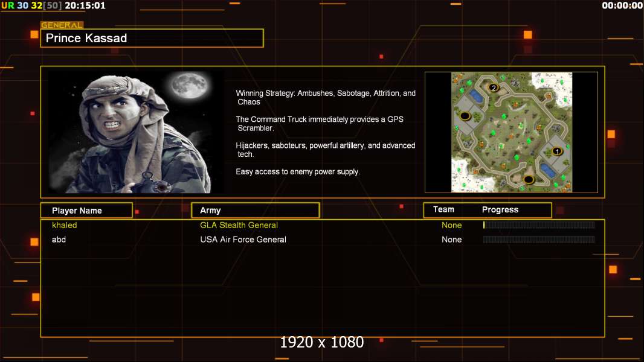This screenshot has height=362, width=644.
Task: Click abd's loading progress bar
Action: 539,240
